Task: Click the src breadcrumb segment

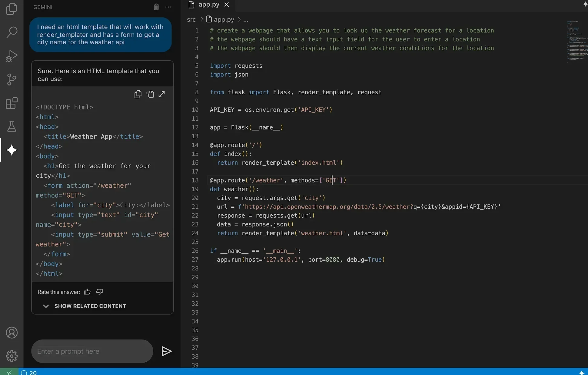Action: 191,19
